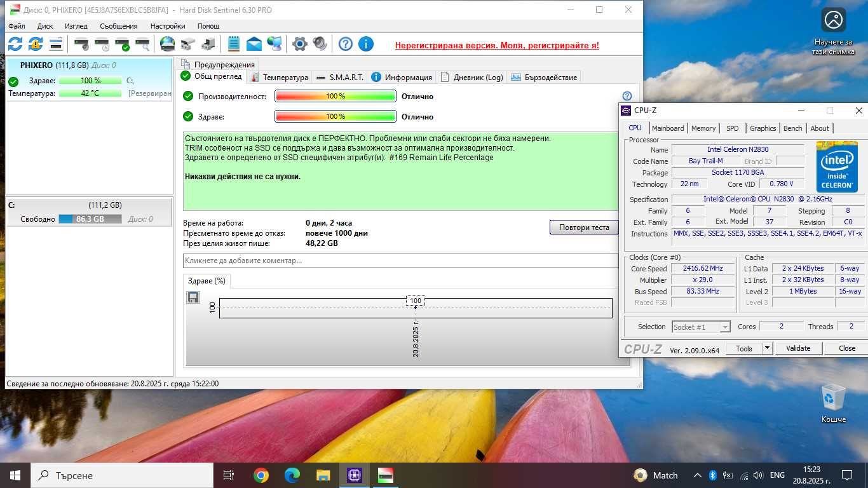Select the Общ преглед tab
The width and height of the screenshot is (868, 488).
tap(212, 76)
